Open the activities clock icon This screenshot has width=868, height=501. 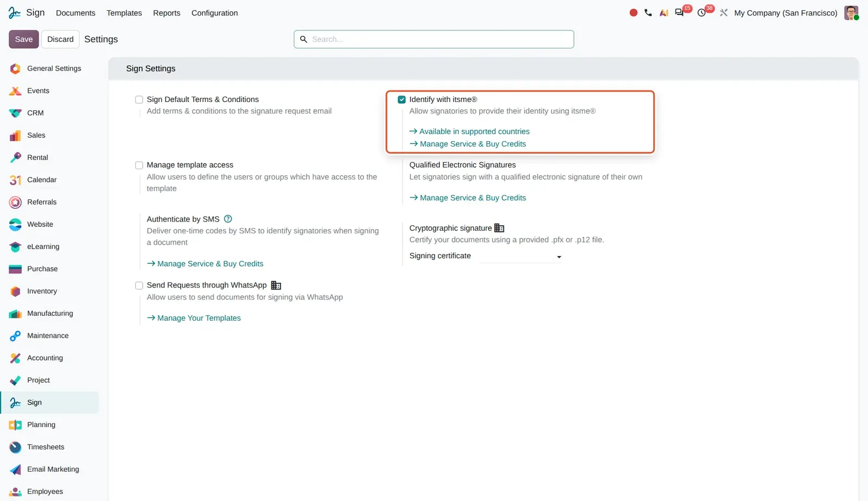point(701,12)
